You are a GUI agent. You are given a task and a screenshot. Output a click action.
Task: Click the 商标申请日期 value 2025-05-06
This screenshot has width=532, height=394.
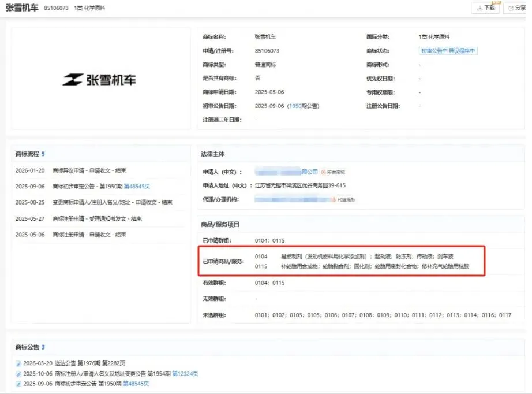click(269, 92)
